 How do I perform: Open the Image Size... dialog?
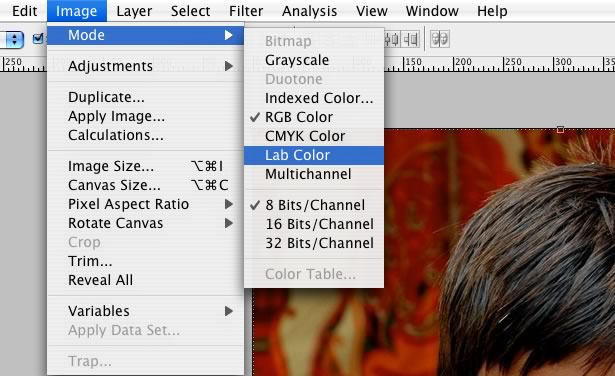point(146,166)
